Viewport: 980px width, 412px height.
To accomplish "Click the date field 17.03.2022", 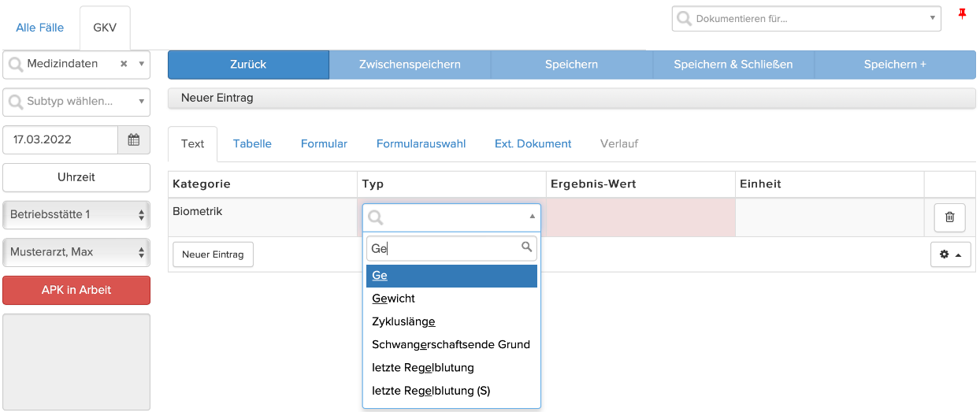I will [x=61, y=139].
